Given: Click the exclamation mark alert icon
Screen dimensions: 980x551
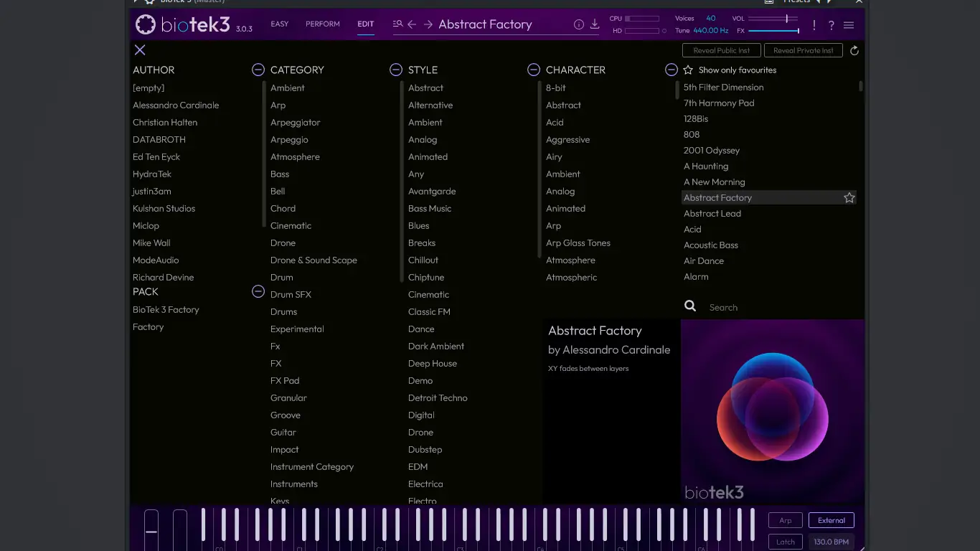Looking at the screenshot, I should 814,25.
